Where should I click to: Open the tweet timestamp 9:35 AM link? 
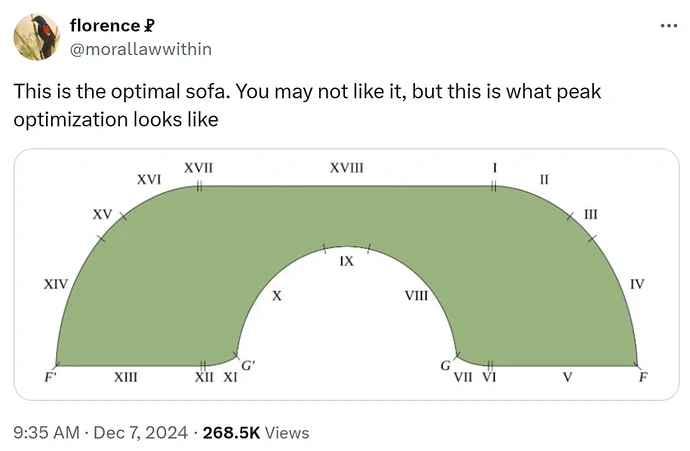pos(47,433)
